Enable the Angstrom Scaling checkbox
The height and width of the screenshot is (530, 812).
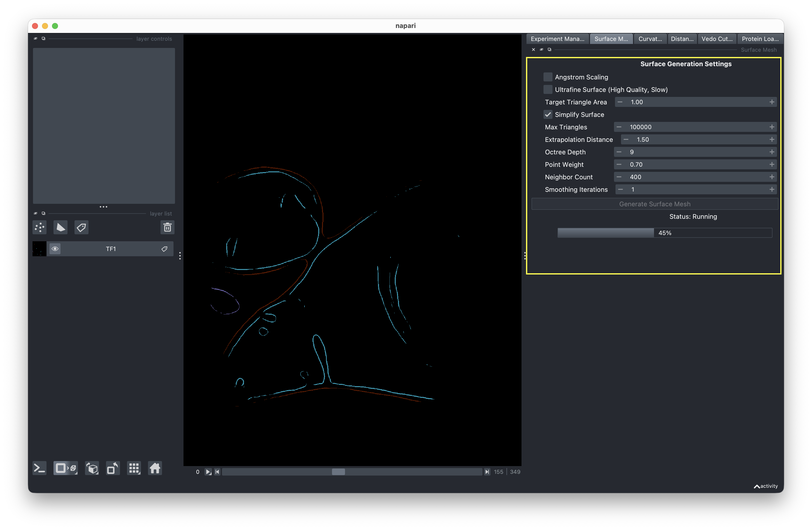[x=547, y=77]
